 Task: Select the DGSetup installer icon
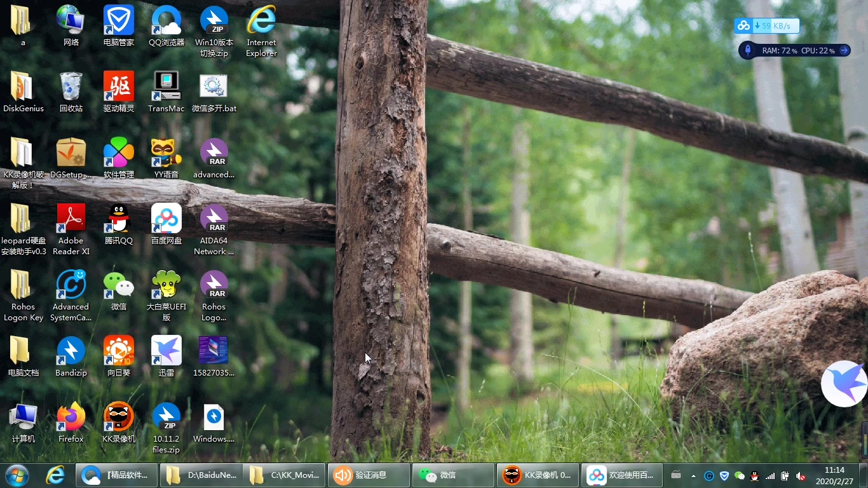[71, 158]
